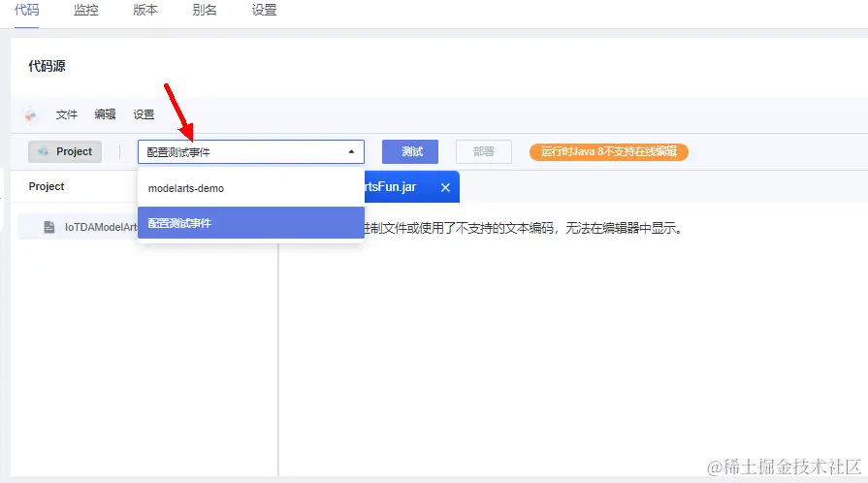
Task: Toggle the Project panel button
Action: pos(65,151)
